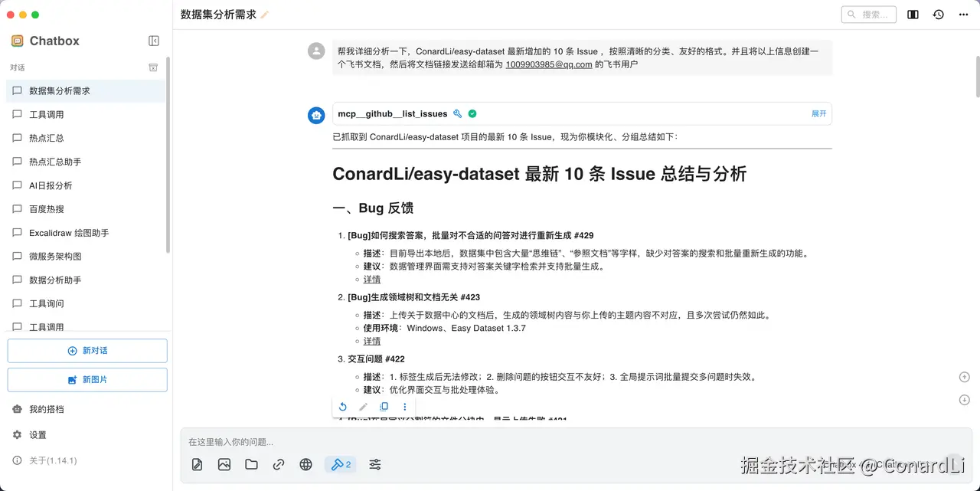Open the 关于(1.14.1) entry

tap(86, 460)
